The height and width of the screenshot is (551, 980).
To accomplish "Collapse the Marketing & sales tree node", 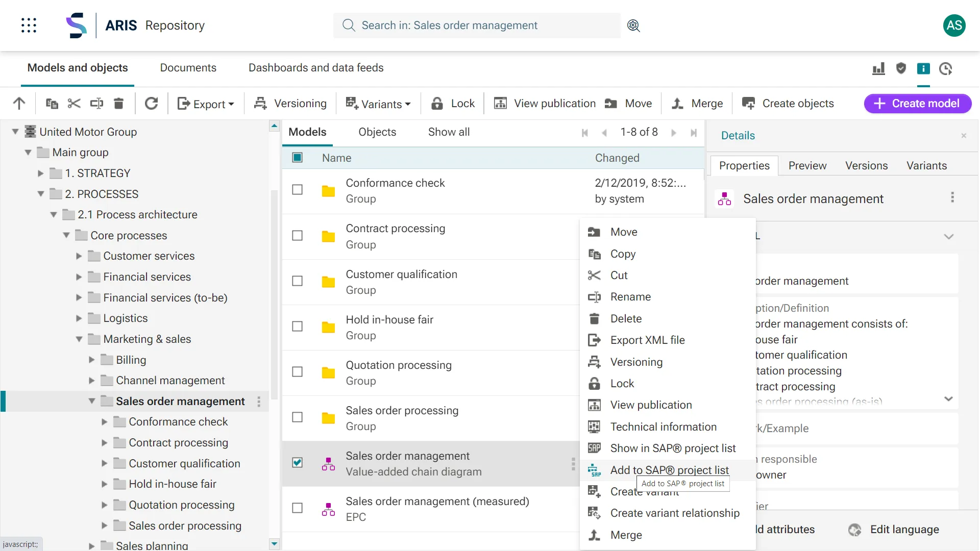I will [x=79, y=339].
